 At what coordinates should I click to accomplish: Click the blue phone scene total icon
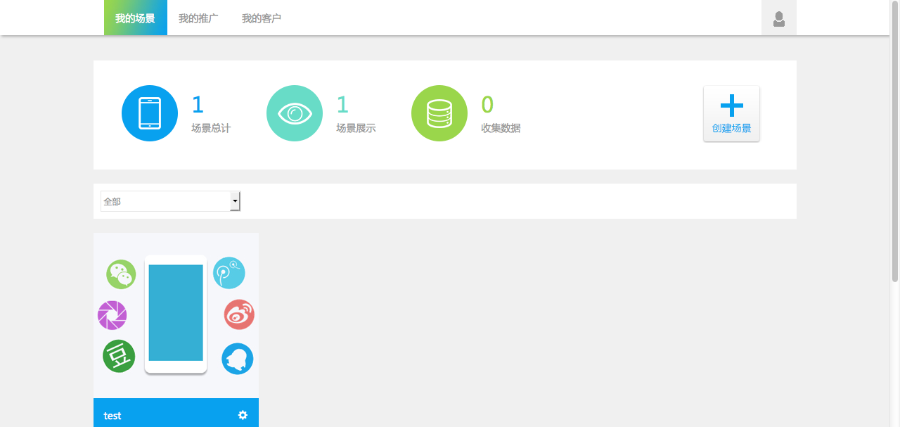[x=150, y=113]
